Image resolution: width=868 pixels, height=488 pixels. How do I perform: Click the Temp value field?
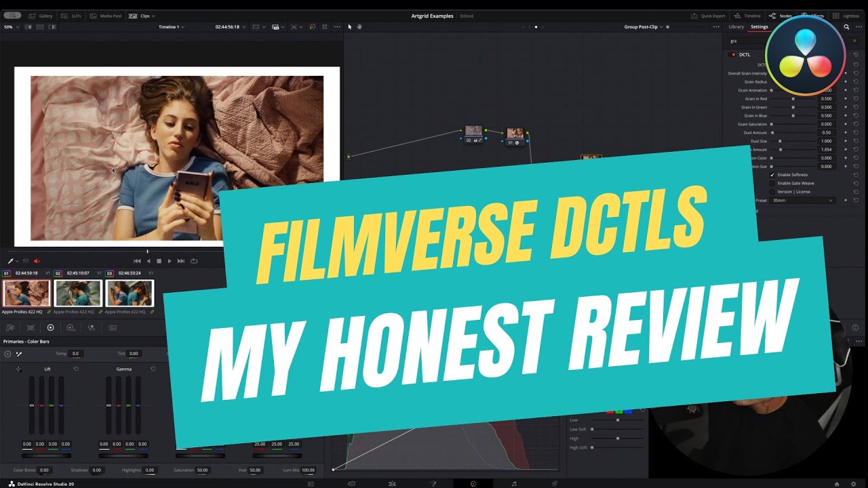pyautogui.click(x=75, y=354)
